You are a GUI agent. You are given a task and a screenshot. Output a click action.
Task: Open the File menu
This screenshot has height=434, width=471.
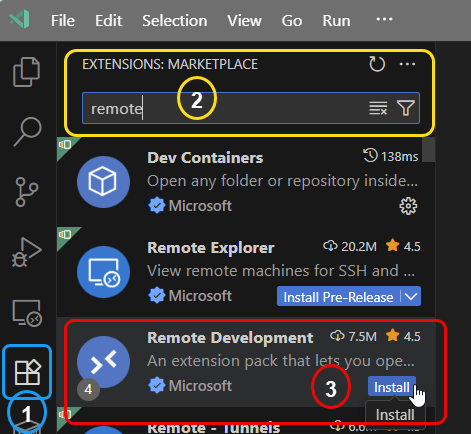[x=63, y=21]
